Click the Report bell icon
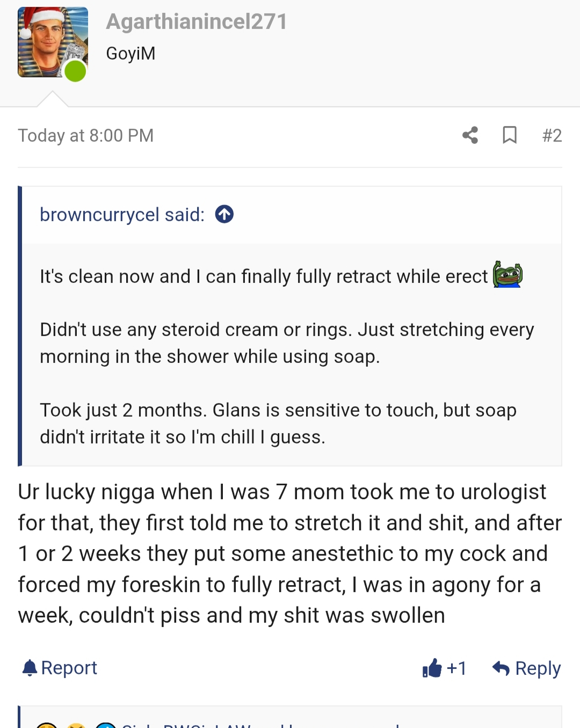580x728 pixels. [30, 668]
